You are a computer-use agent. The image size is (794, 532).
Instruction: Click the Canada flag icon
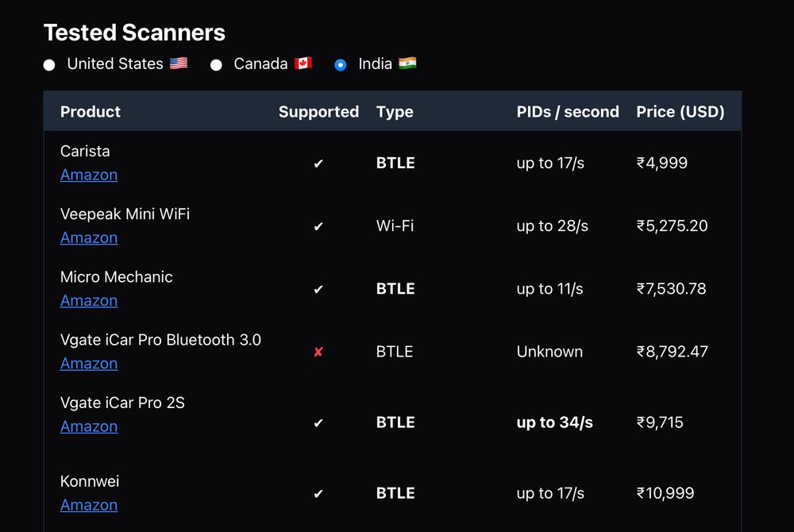pos(303,64)
